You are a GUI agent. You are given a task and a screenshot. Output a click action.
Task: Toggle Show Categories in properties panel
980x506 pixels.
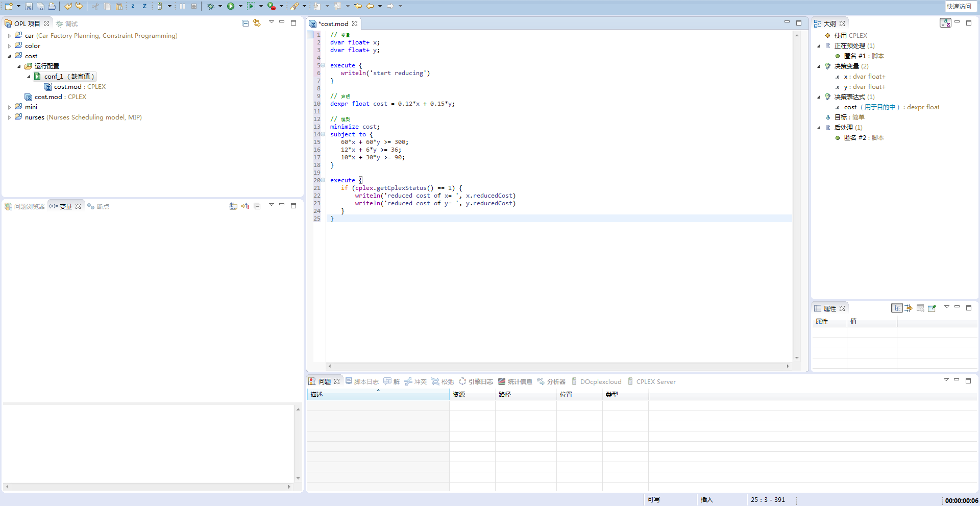[897, 308]
